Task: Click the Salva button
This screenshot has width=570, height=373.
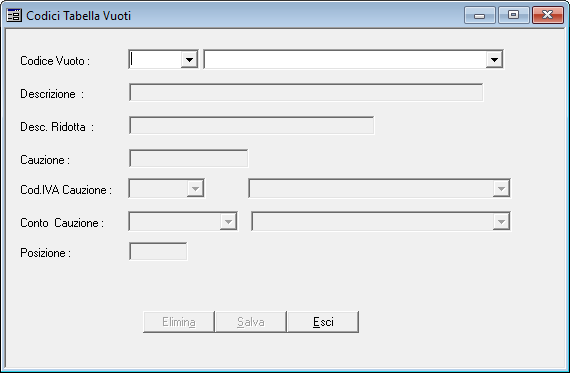Action: click(x=251, y=322)
